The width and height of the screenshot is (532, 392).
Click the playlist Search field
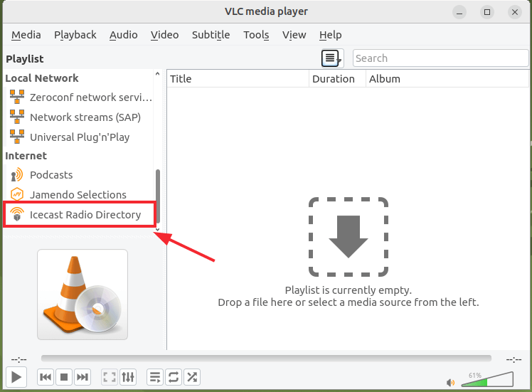440,58
